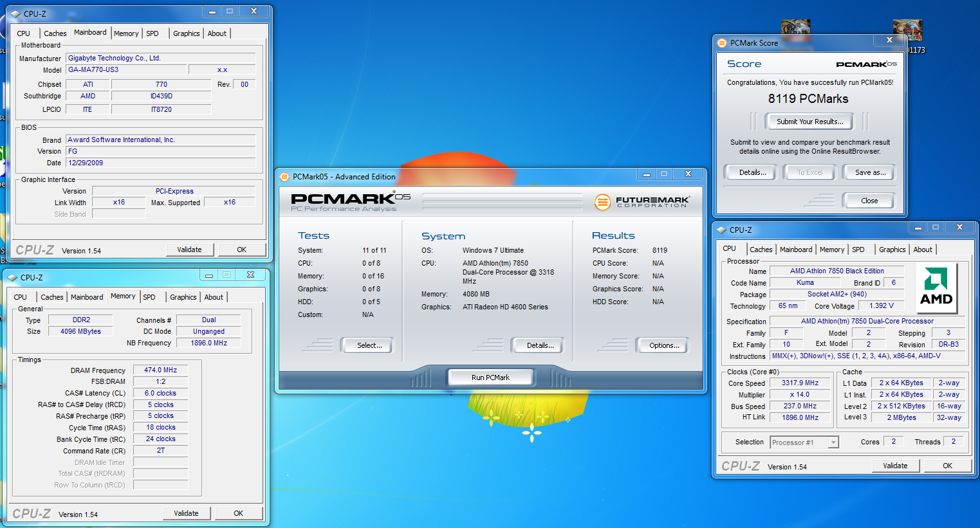
Task: Click the motherboard Model field GA-MA770-US3
Action: (126, 70)
